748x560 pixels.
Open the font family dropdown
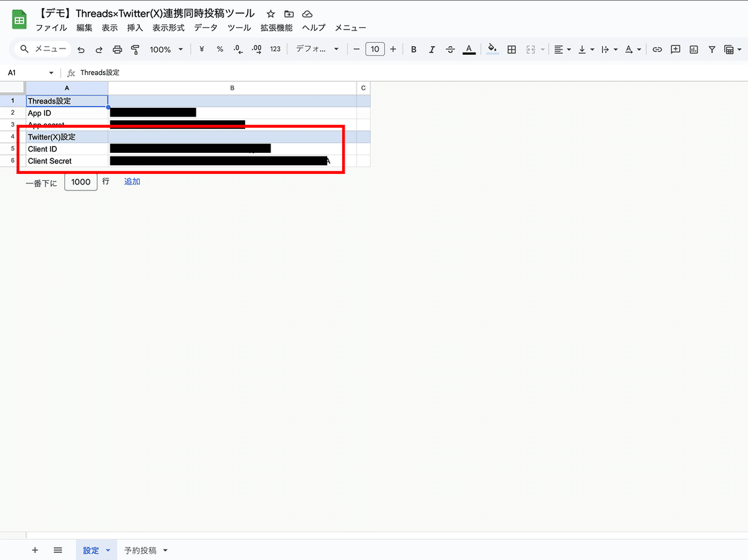pyautogui.click(x=317, y=49)
